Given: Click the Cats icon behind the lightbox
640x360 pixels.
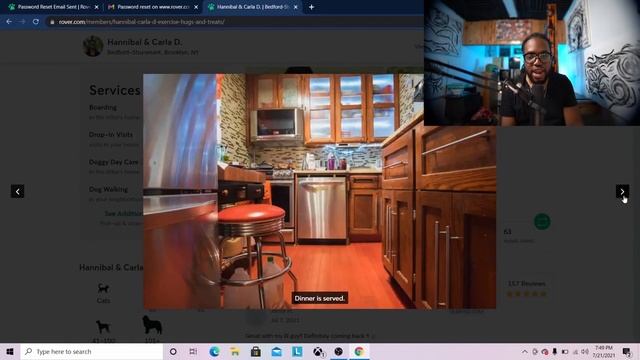Looking at the screenshot, I should coord(103,289).
